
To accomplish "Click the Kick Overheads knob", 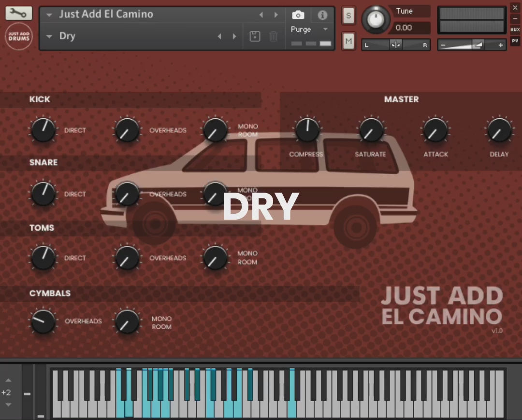I will click(x=127, y=130).
